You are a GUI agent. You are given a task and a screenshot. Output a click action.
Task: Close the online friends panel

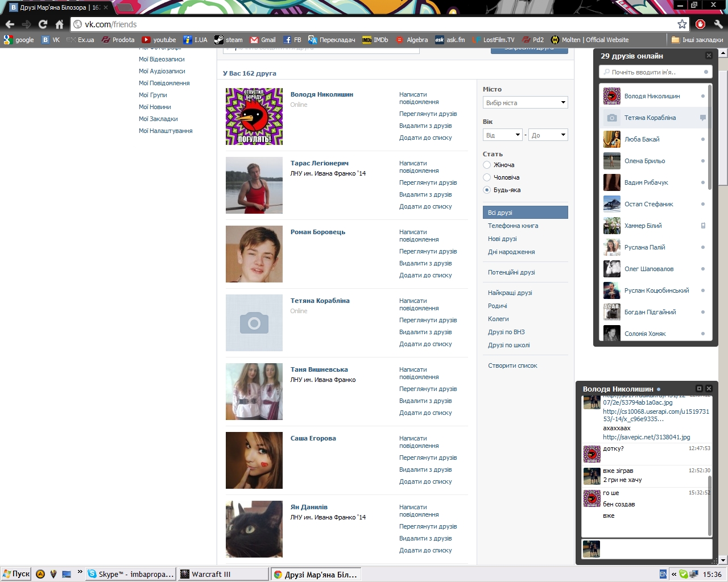pyautogui.click(x=709, y=56)
